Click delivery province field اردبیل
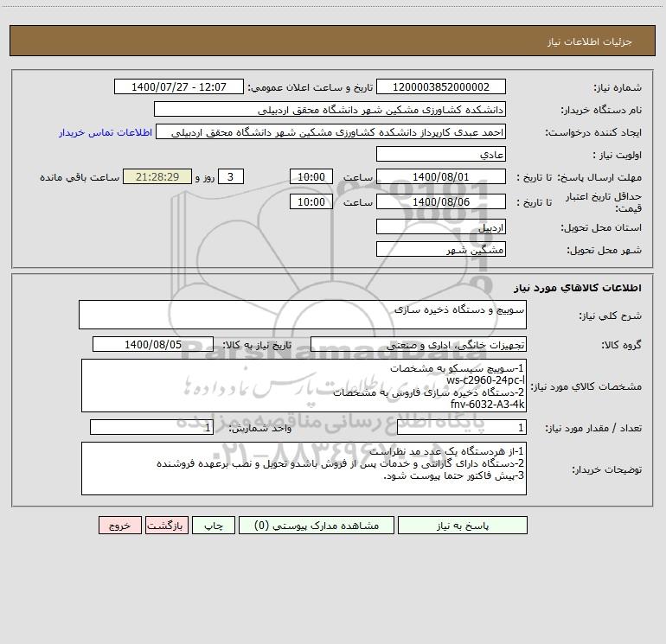The image size is (666, 644). [x=441, y=227]
